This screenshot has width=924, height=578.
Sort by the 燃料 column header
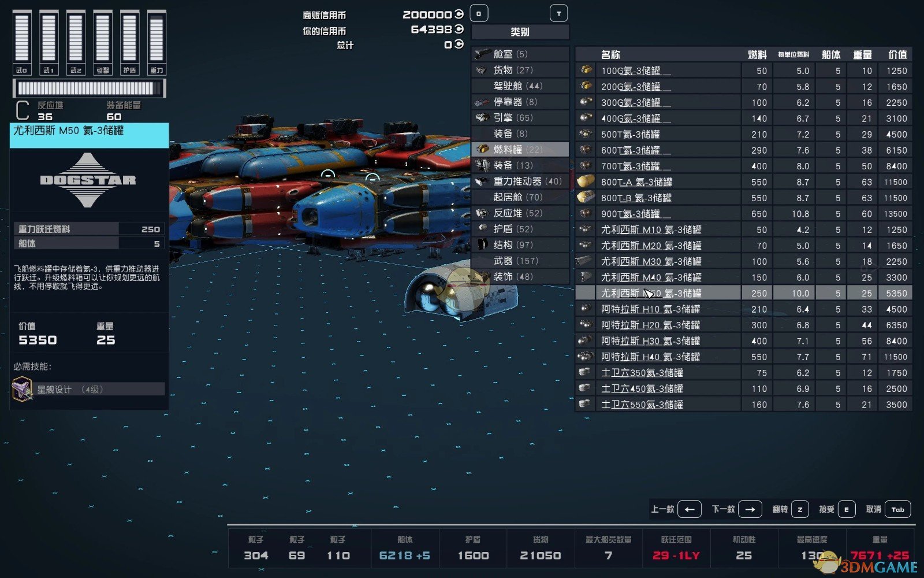(x=757, y=55)
